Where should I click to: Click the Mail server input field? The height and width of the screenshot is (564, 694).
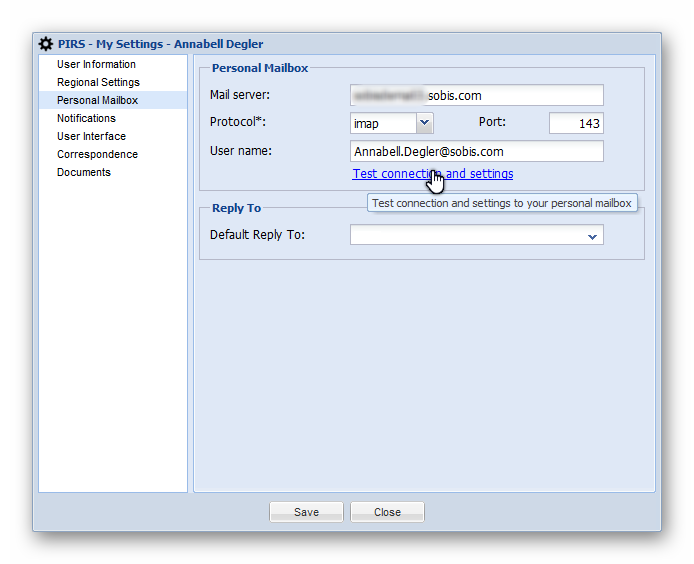476,95
